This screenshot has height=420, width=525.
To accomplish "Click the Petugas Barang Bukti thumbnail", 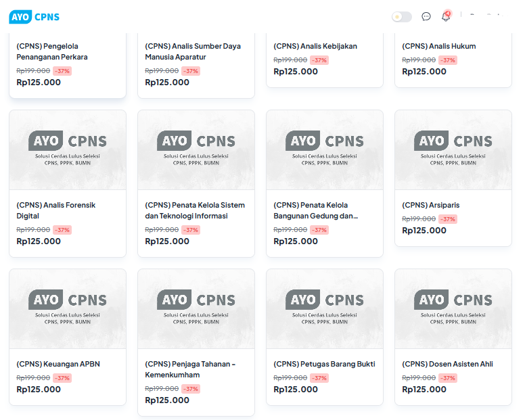I will (325, 309).
